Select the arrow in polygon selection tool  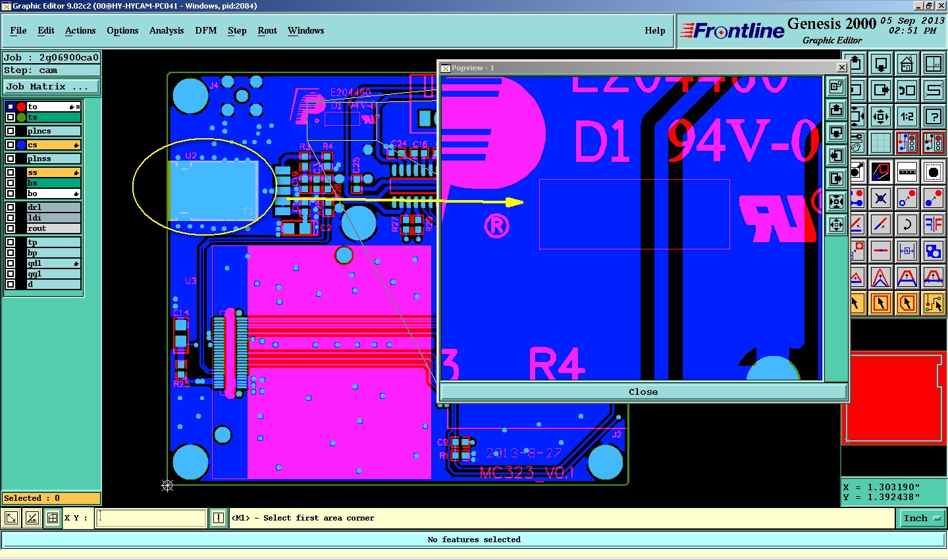pos(907,303)
